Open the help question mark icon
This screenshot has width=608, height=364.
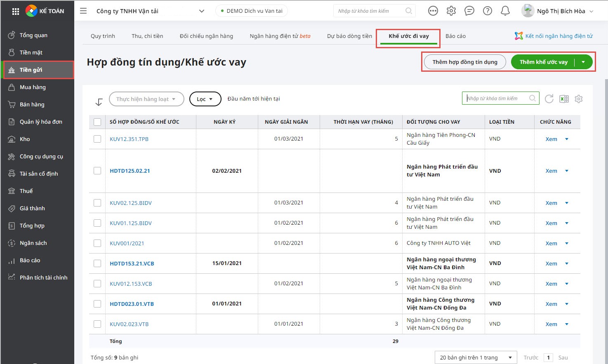pyautogui.click(x=488, y=11)
